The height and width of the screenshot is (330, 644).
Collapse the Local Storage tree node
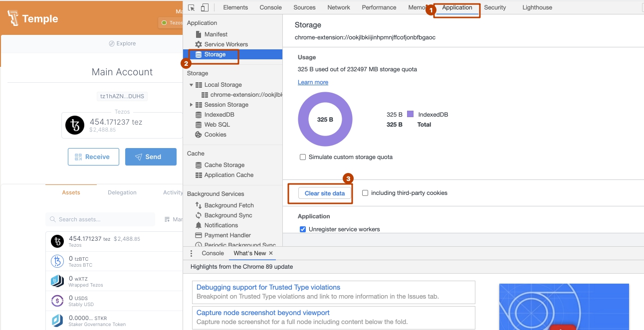(191, 85)
